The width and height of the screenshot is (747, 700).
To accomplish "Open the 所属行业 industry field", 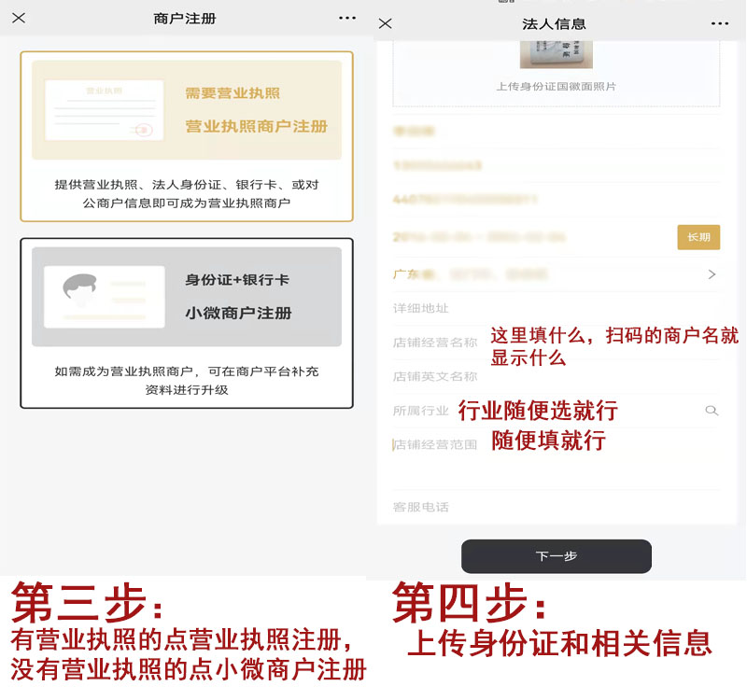I will click(x=556, y=411).
